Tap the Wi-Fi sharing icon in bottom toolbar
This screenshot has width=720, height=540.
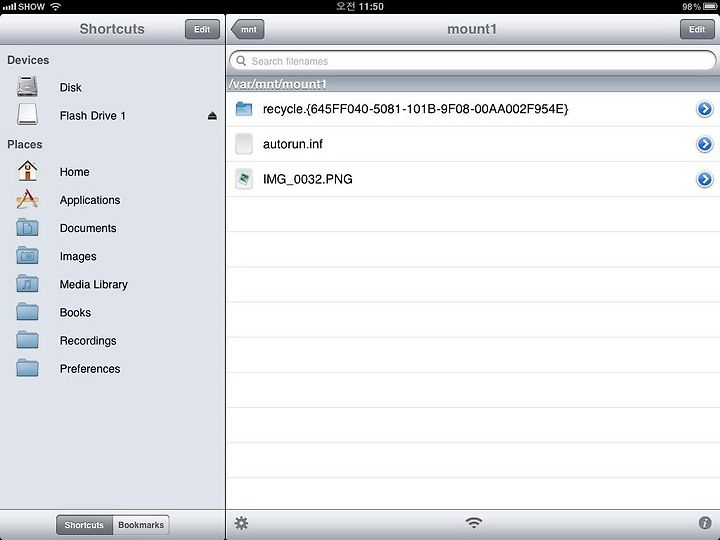[x=473, y=523]
